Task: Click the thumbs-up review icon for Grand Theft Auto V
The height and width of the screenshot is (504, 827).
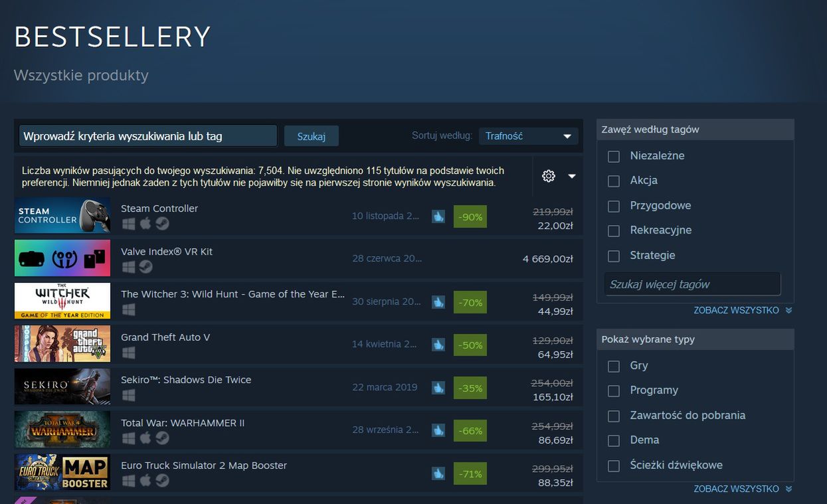Action: pos(438,344)
